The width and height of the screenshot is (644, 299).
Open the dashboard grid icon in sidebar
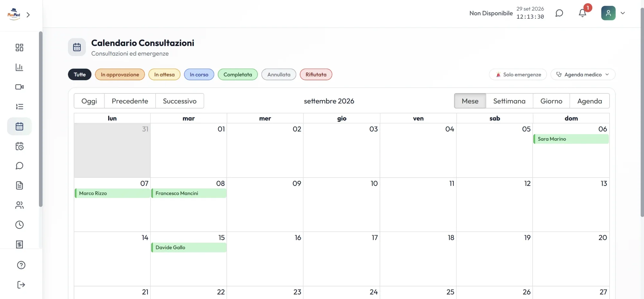point(19,48)
